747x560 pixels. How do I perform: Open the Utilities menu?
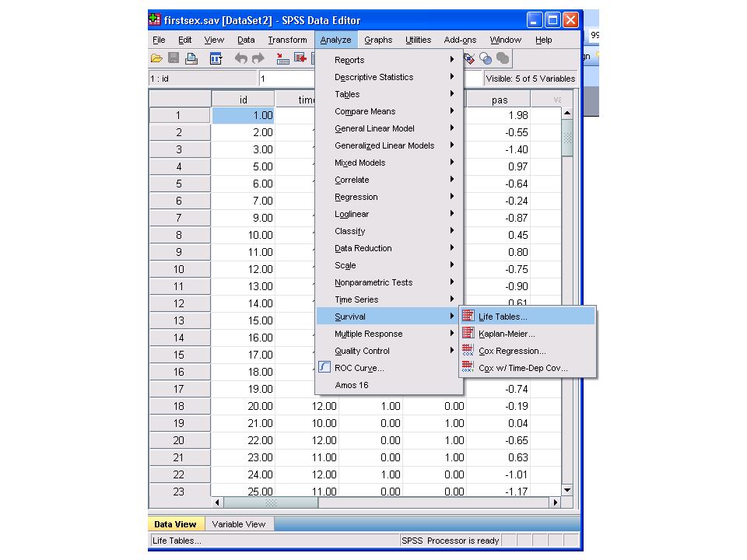[419, 40]
